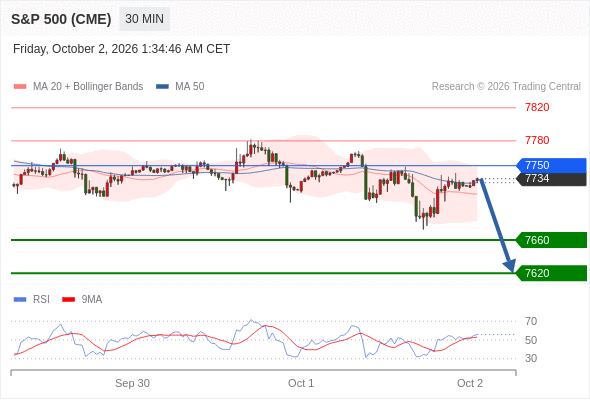
Task: Click the 7780 resistance level label
Action: [x=537, y=140]
